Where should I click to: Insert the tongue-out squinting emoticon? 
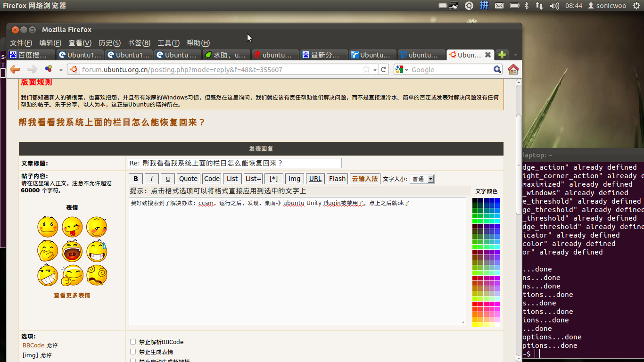click(x=72, y=227)
